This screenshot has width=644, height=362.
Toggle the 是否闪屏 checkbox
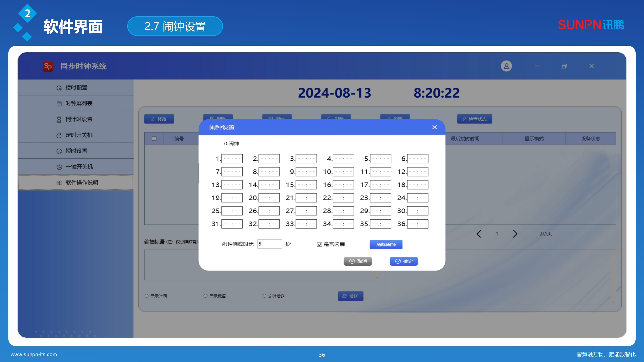[319, 244]
